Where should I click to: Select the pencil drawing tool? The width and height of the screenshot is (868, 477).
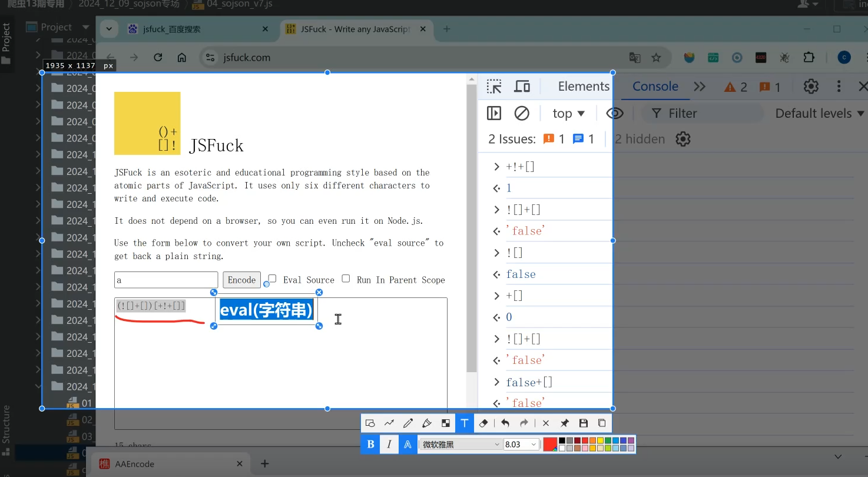coord(408,423)
